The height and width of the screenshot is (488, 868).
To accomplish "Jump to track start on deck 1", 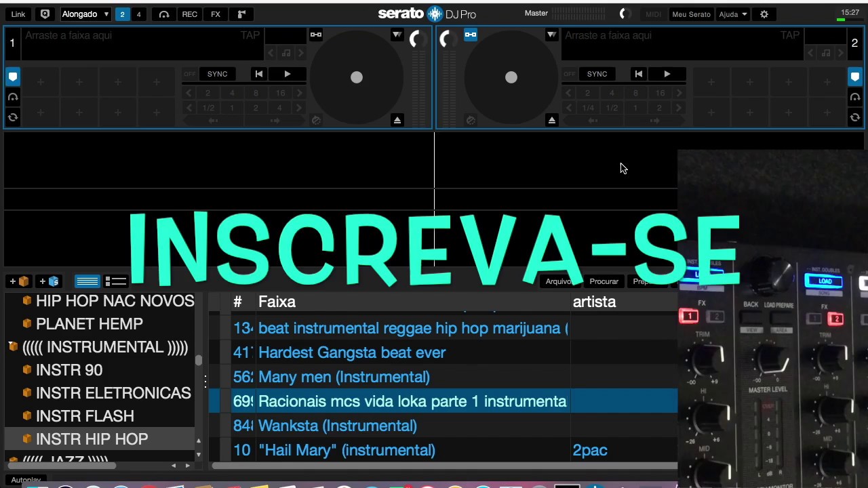I will [258, 74].
